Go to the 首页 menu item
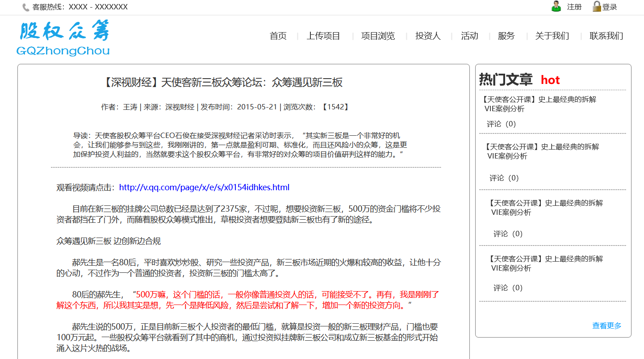Image resolution: width=644 pixels, height=359 pixels. pos(278,36)
